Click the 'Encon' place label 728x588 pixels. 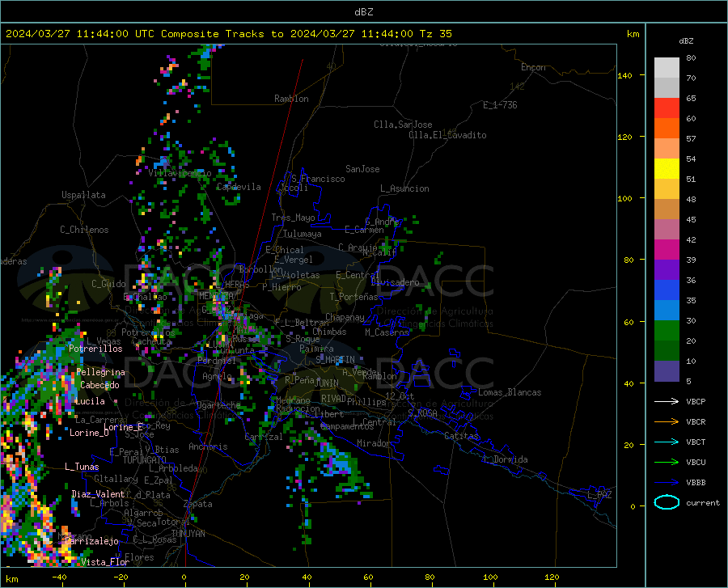[533, 67]
